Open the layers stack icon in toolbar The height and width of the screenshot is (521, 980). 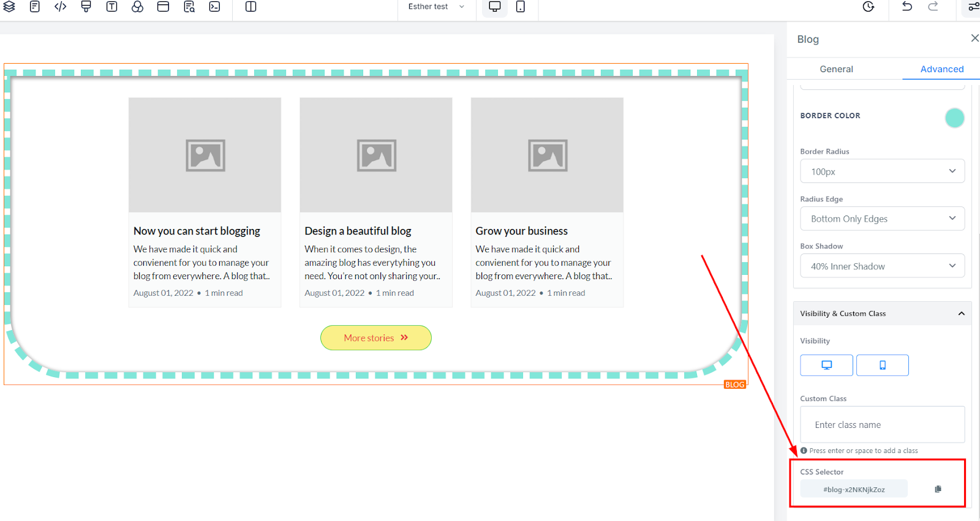(x=9, y=7)
